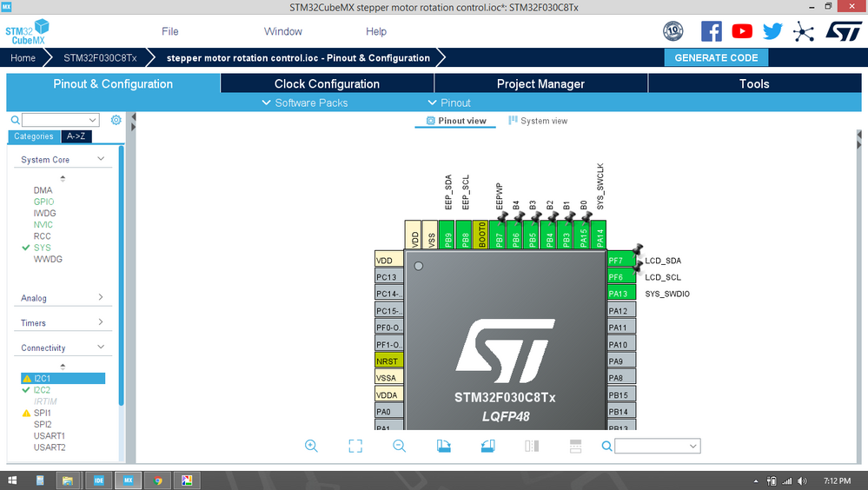Click the green PF7 pin

point(621,261)
